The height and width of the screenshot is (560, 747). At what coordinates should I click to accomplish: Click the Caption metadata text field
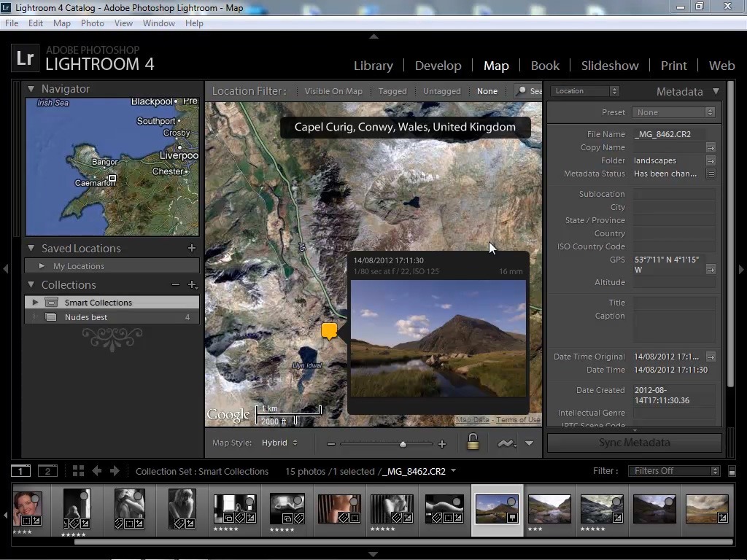click(x=674, y=326)
